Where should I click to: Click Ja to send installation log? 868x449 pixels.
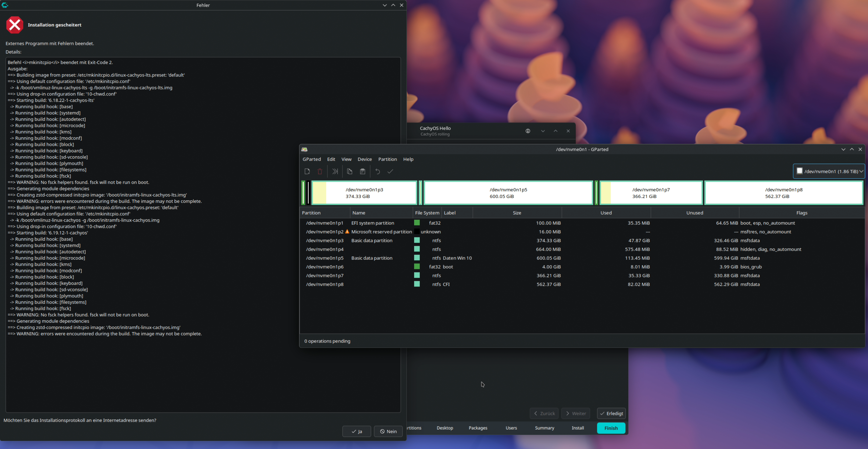(357, 431)
